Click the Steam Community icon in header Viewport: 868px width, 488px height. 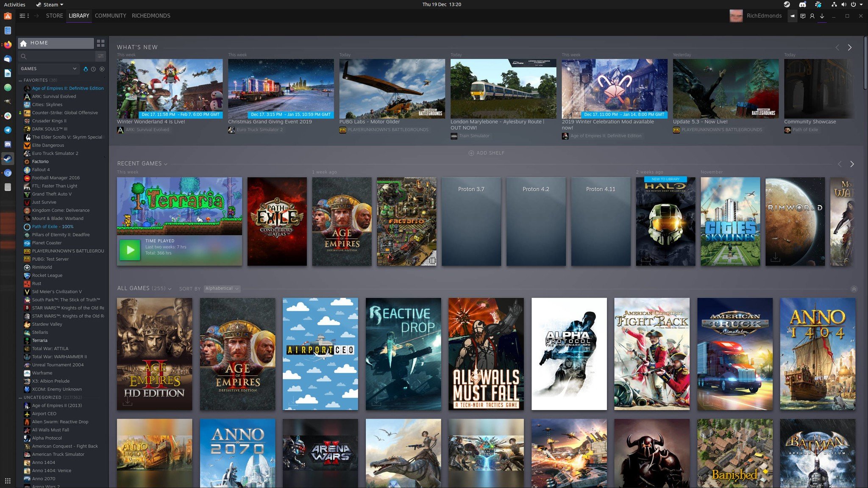[x=110, y=16]
